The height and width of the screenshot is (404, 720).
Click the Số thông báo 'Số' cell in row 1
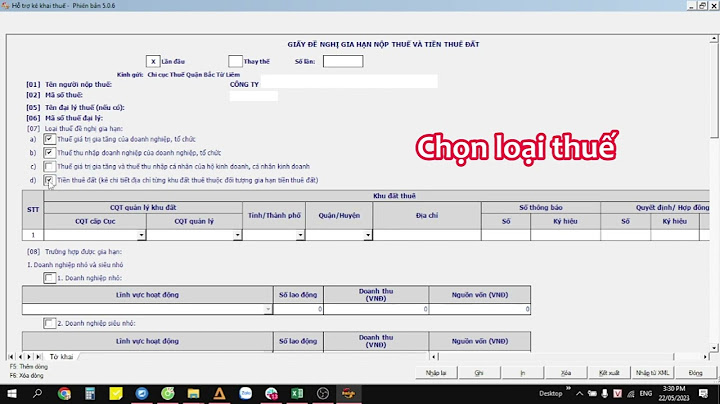point(506,235)
